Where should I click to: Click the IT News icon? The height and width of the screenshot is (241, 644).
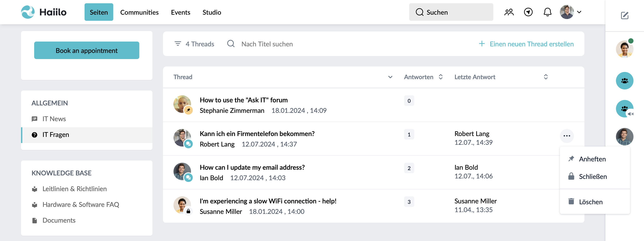(35, 119)
